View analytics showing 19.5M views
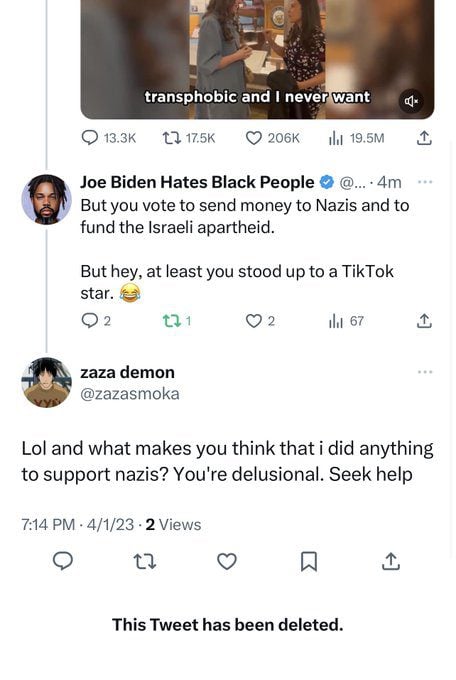 coord(335,138)
